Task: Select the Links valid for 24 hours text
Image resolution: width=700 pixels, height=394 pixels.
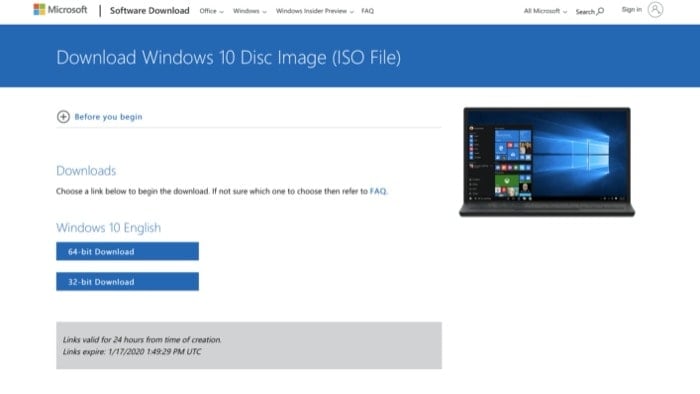Action: [x=142, y=340]
